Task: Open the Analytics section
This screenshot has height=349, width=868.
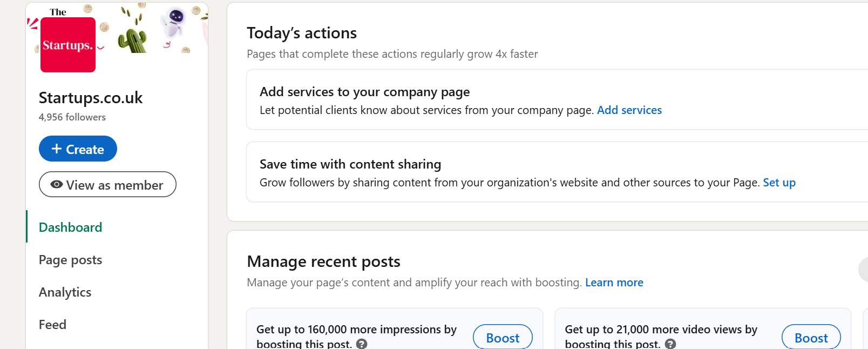Action: (65, 292)
